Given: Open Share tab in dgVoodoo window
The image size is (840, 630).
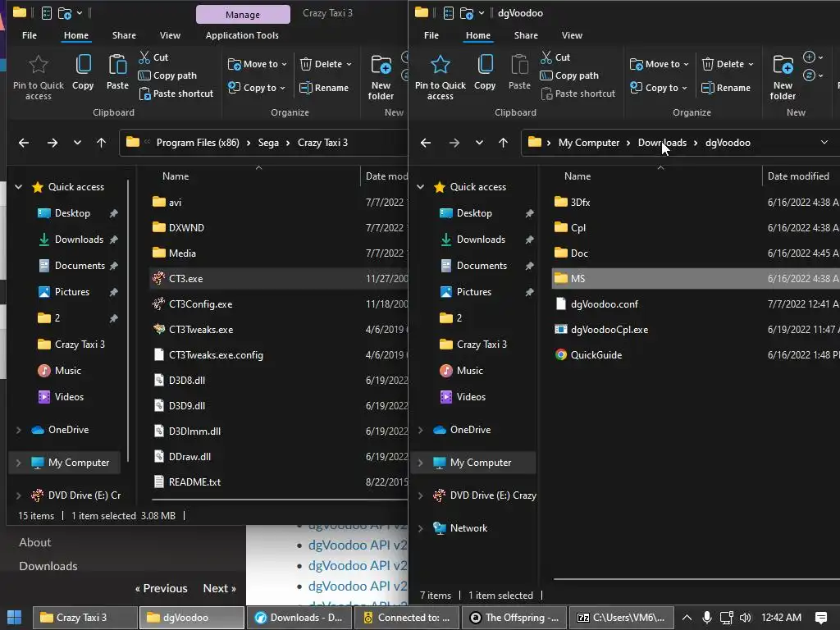Looking at the screenshot, I should (526, 35).
